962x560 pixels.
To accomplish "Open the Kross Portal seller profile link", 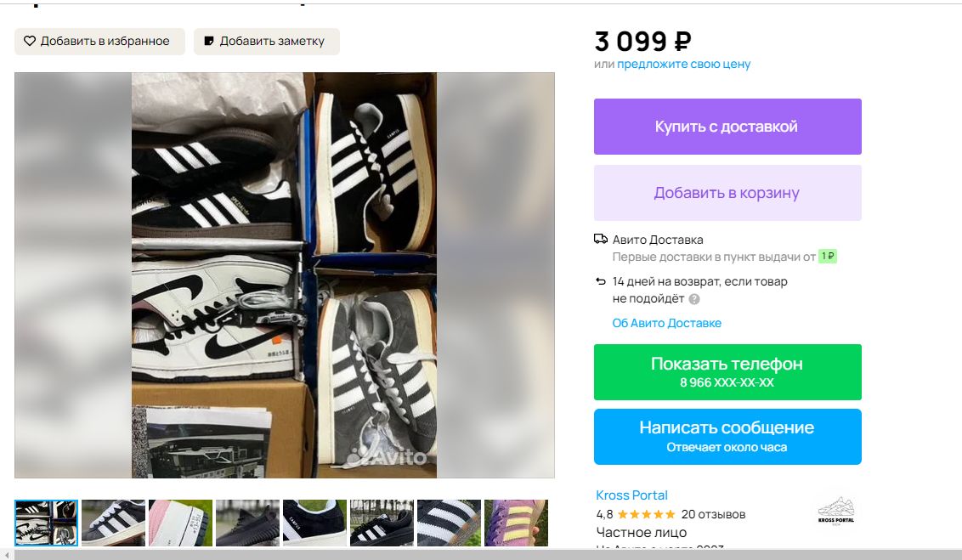I will (631, 495).
